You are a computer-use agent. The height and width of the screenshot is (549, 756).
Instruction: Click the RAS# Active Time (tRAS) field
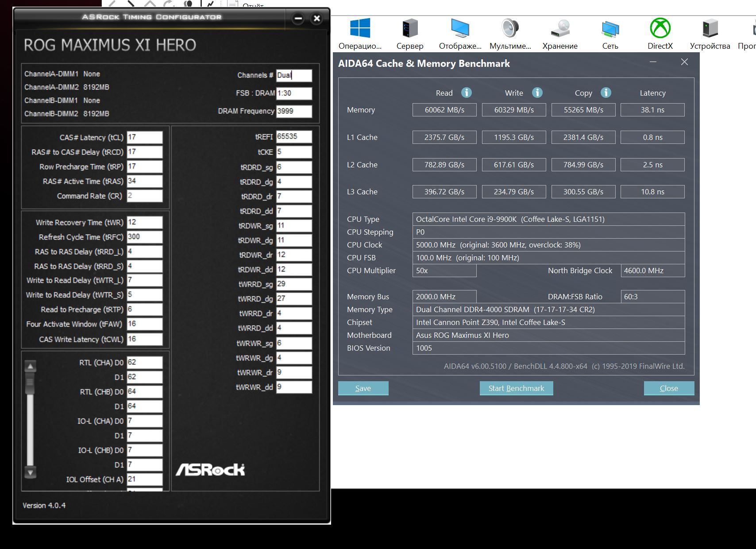point(145,181)
